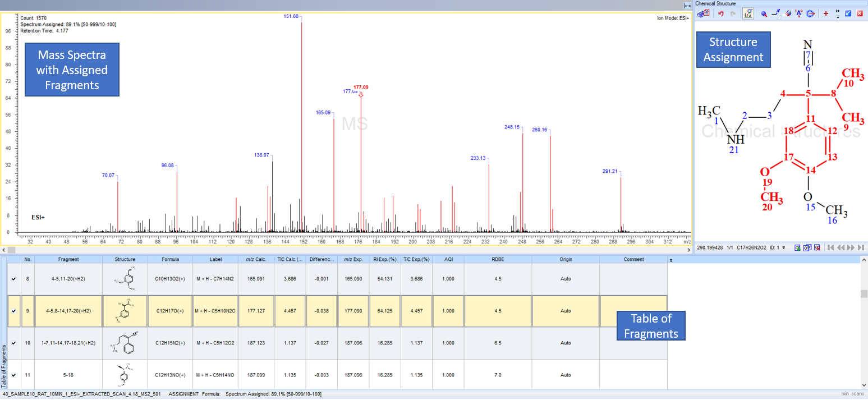Screen dimensions: 868x400
Task: Click the nitrile N atom 7
Action: pos(808,44)
